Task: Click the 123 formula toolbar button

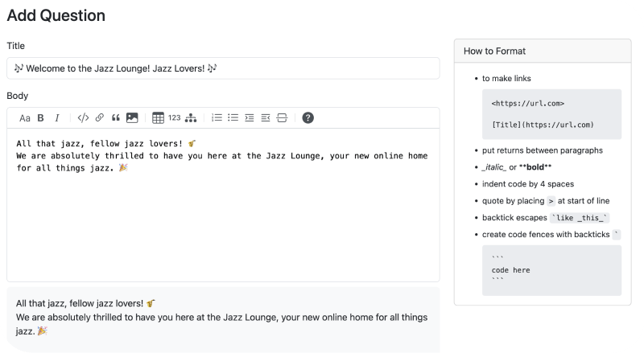Action: click(174, 117)
